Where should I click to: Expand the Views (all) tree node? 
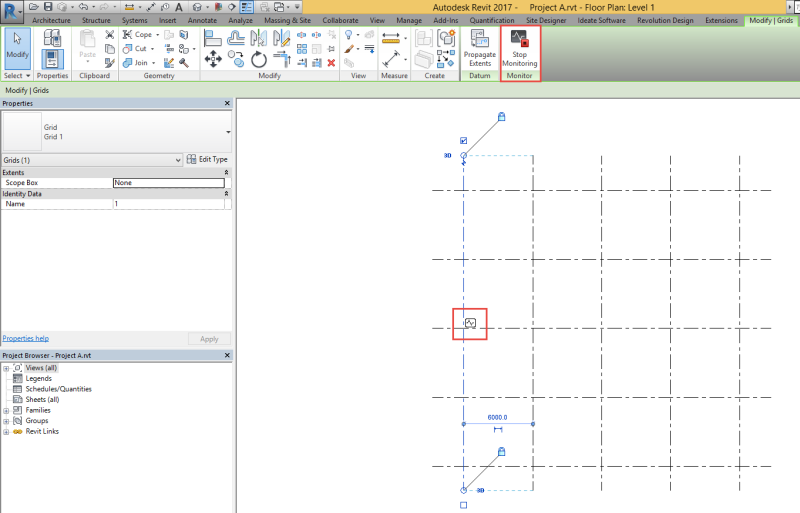[x=6, y=368]
